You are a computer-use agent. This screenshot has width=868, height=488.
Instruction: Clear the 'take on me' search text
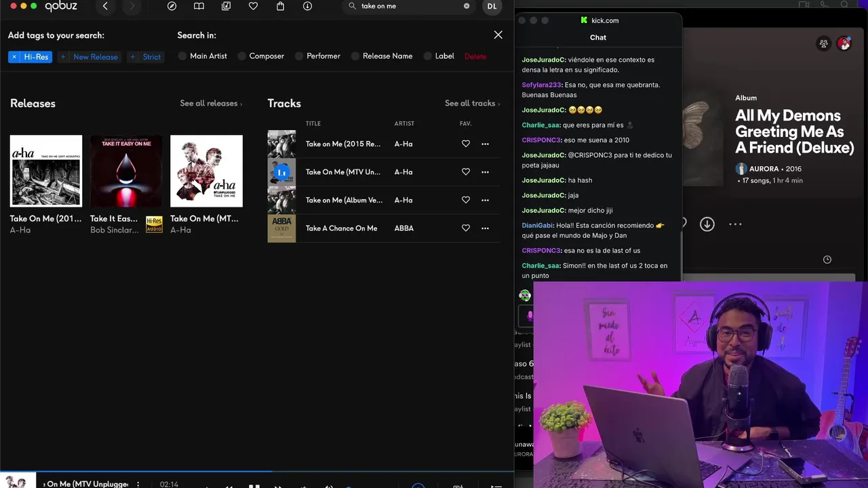467,6
